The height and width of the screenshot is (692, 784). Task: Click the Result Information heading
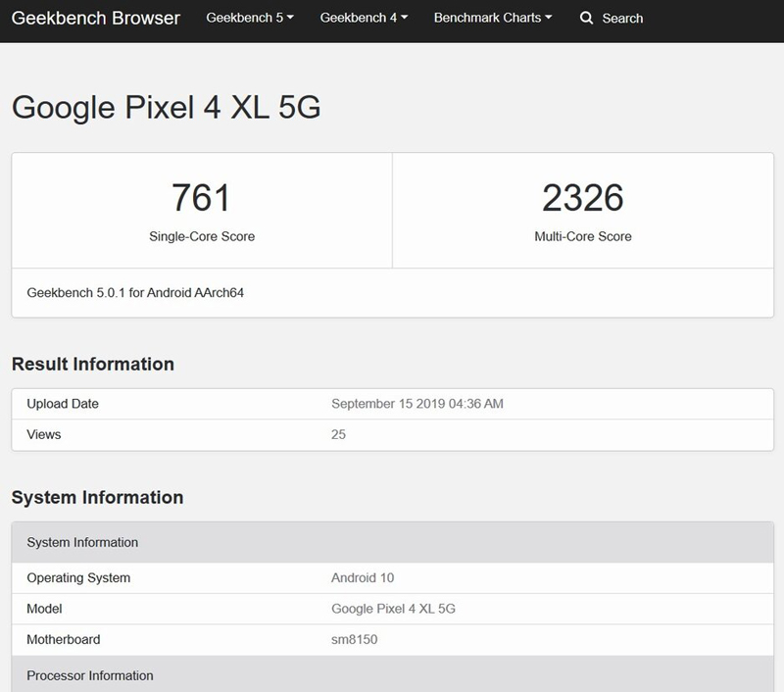[94, 363]
